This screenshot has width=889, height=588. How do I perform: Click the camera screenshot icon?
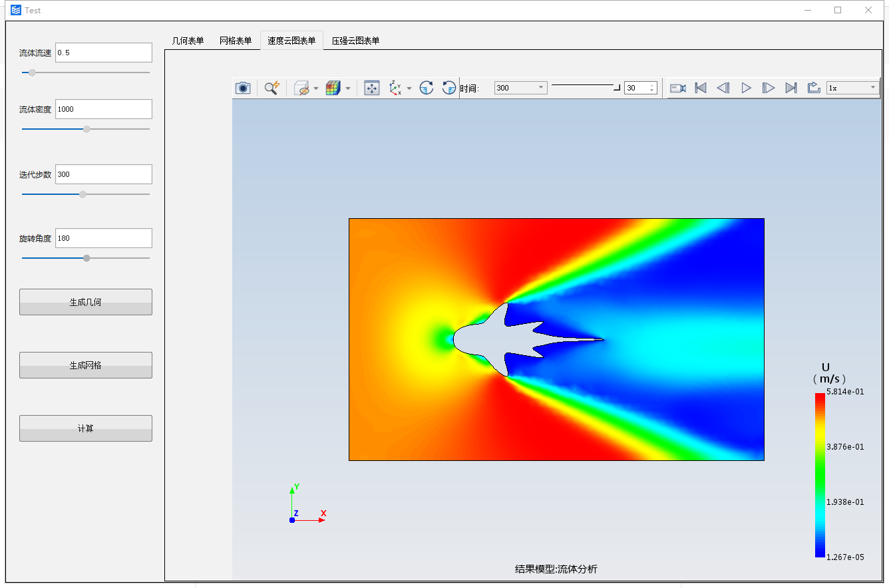pos(243,88)
